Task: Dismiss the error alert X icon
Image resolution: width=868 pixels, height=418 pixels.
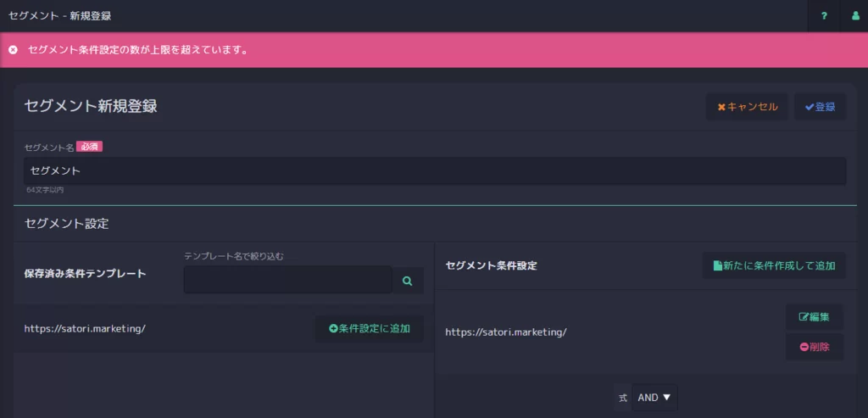Action: [13, 50]
